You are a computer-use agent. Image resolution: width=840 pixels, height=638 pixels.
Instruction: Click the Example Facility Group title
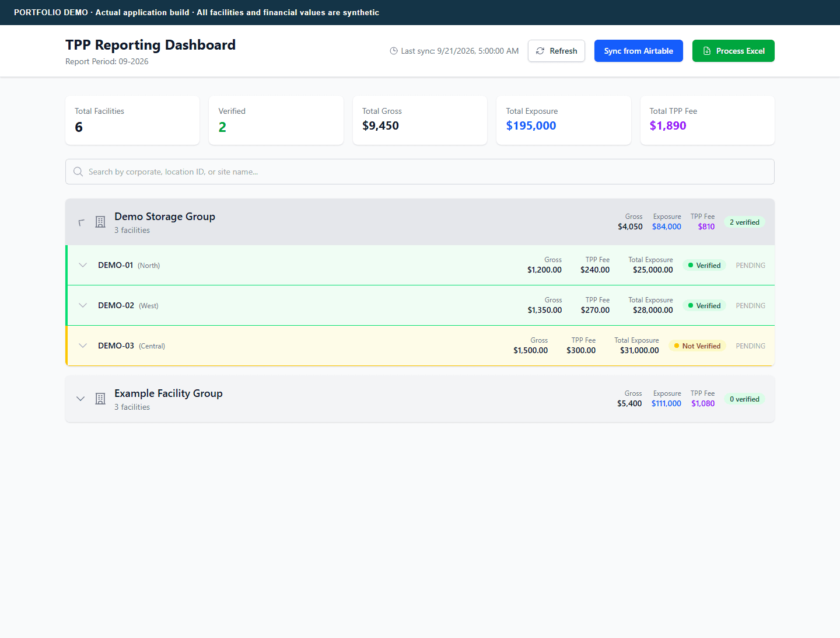tap(169, 393)
